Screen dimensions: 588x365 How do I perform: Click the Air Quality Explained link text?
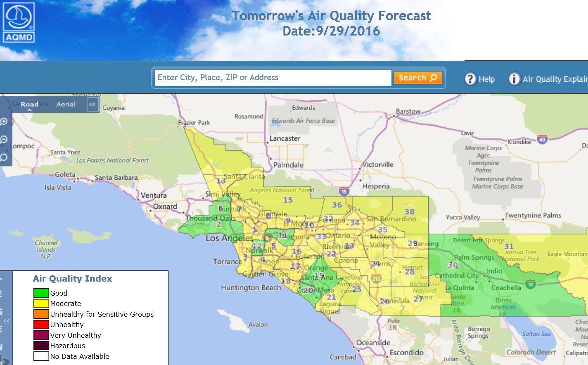pyautogui.click(x=555, y=79)
